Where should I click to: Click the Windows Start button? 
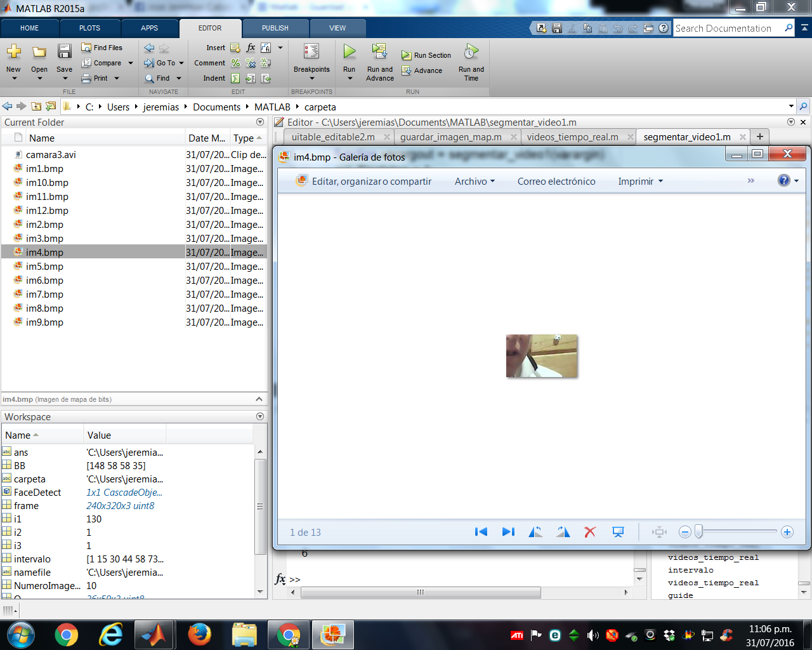(x=21, y=634)
